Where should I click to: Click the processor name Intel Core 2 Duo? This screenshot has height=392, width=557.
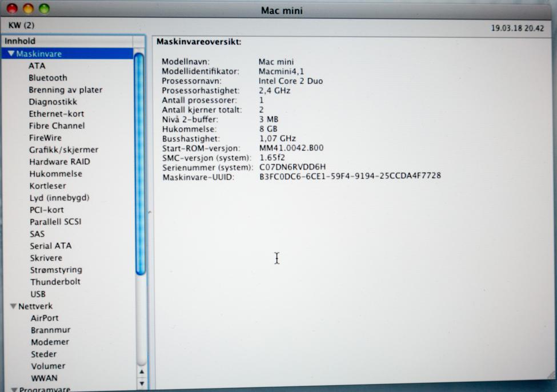point(291,81)
